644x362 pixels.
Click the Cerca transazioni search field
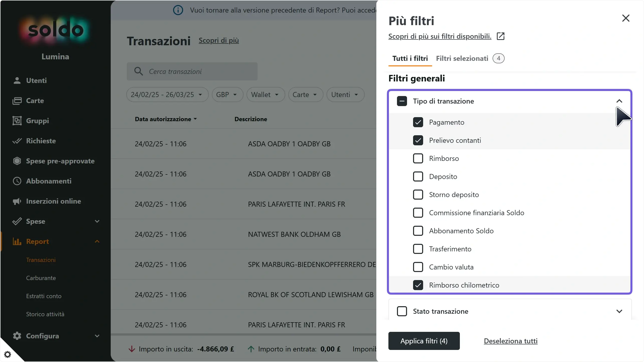point(192,71)
